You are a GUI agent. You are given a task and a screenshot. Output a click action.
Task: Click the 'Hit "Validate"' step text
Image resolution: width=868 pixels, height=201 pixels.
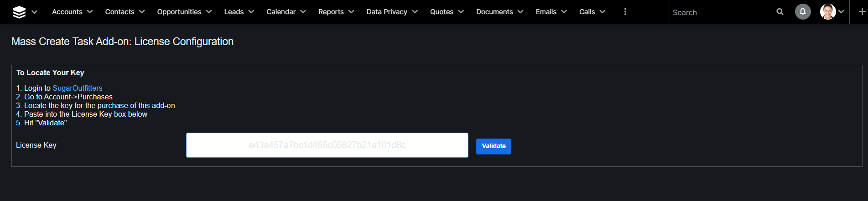coord(46,123)
